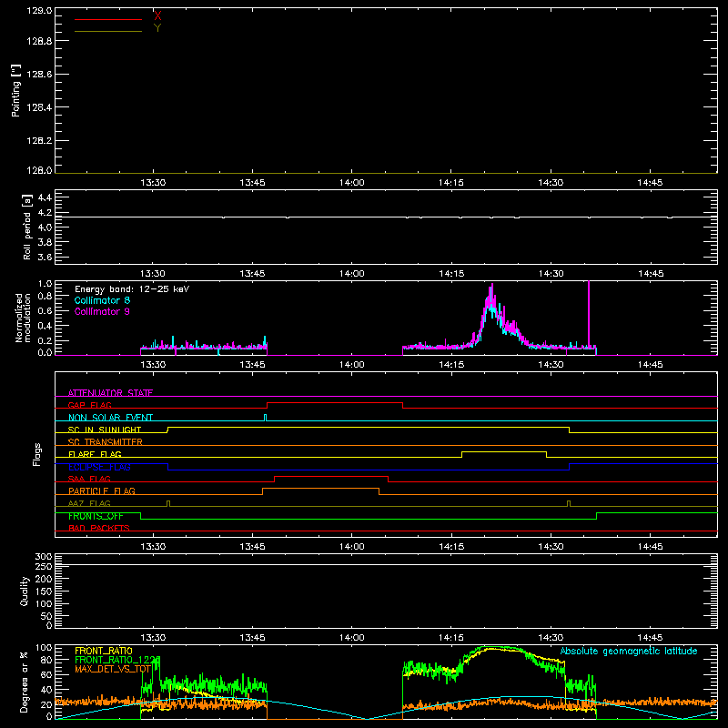This screenshot has width=728, height=728.
Task: Click the 128.6 tick on Pointing axis
Action: pos(39,75)
